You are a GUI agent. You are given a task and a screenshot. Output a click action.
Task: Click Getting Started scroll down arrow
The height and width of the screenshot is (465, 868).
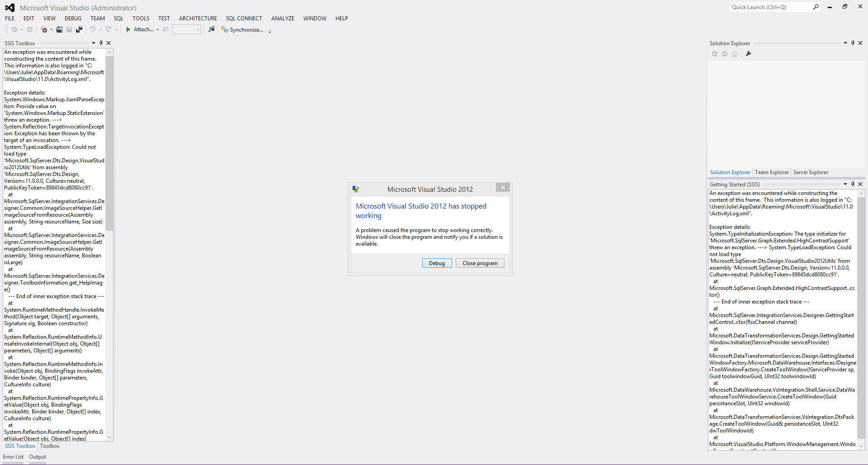click(x=861, y=446)
